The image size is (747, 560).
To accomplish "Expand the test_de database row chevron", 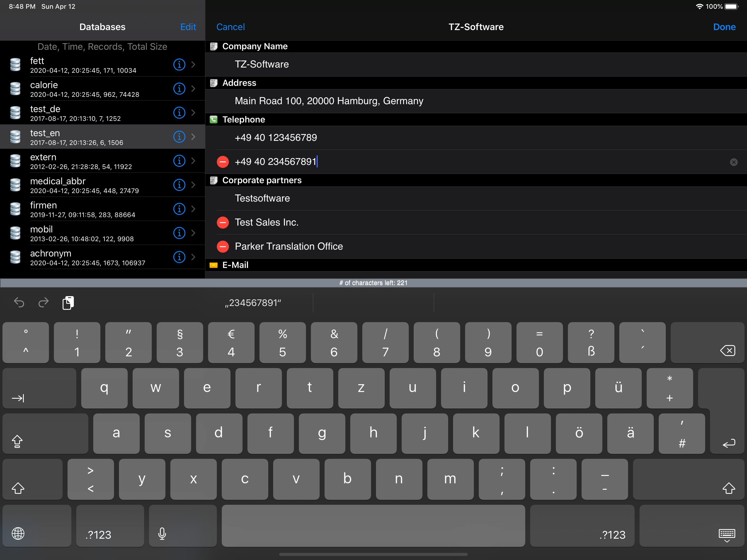I will click(x=193, y=112).
